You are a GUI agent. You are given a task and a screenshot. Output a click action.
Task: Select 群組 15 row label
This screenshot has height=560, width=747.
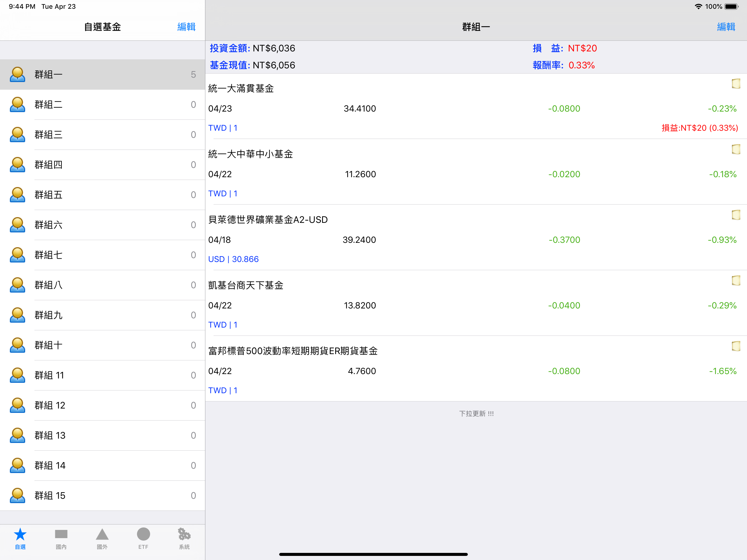point(50,495)
